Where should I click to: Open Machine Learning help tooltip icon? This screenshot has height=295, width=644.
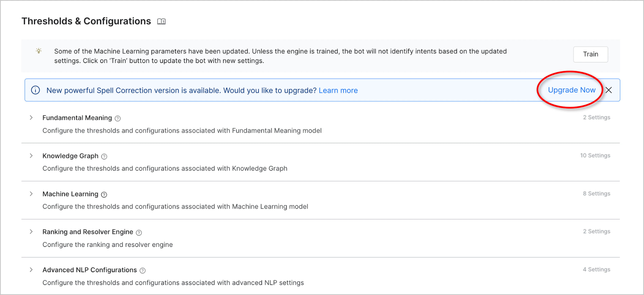coord(104,195)
